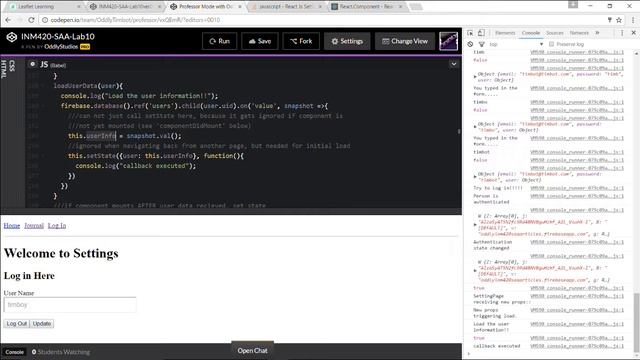Click the user avatar thumbnail
640x360 pixels.
pyautogui.click(x=448, y=41)
